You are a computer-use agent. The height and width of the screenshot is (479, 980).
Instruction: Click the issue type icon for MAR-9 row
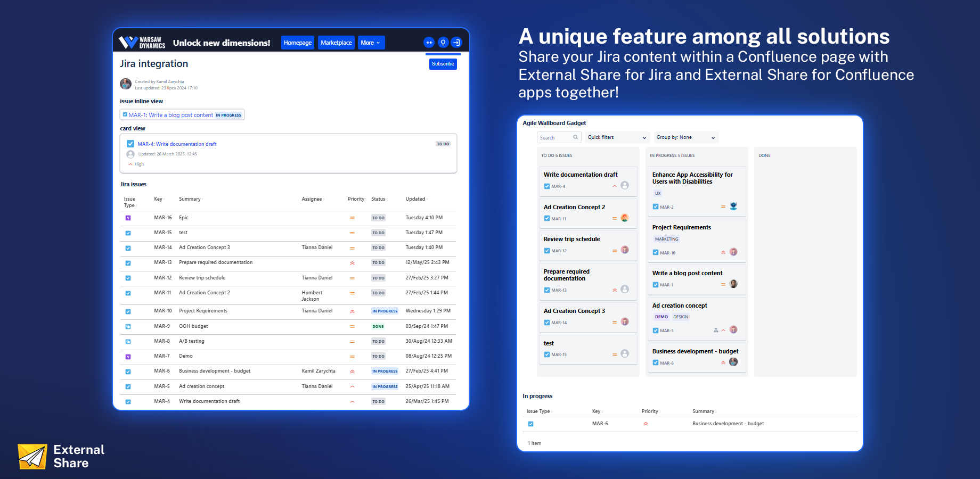click(128, 327)
